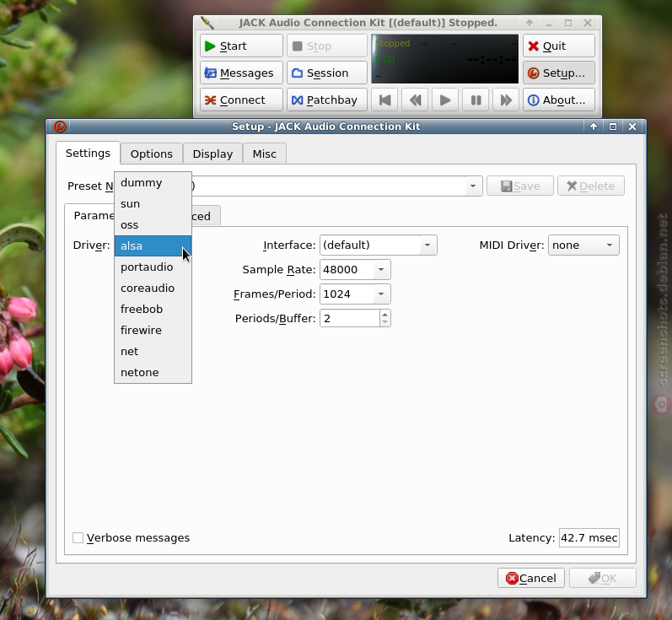Decrease Periods/Buffer with down arrow
This screenshot has height=620, width=672.
[384, 322]
